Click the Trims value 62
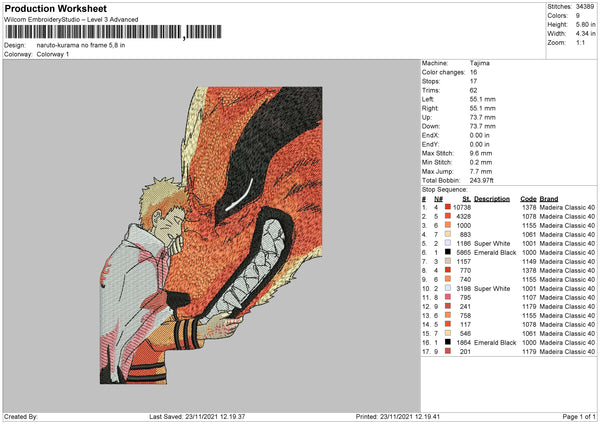Screen dimensions: 600x424 473,90
